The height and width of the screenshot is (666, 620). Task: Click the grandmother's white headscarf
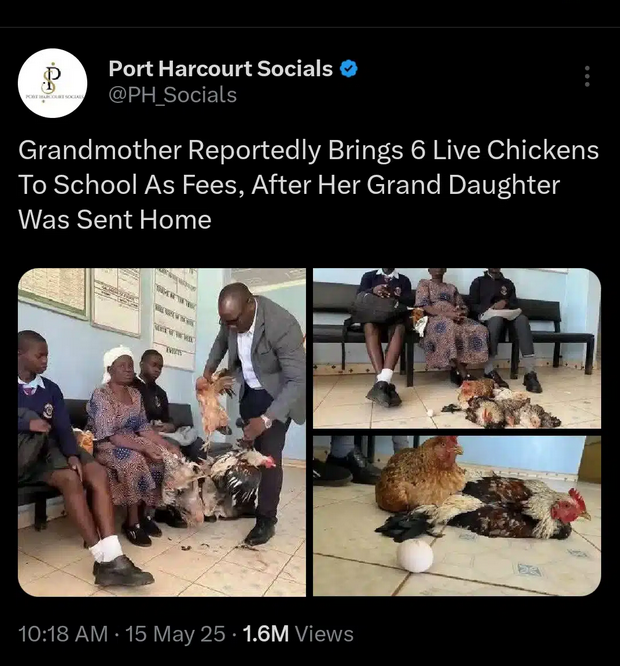coord(117,357)
